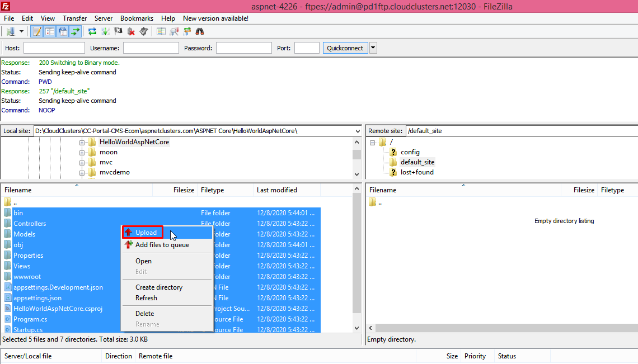Select Delete from the context menu
The height and width of the screenshot is (364, 638).
pos(167,314)
